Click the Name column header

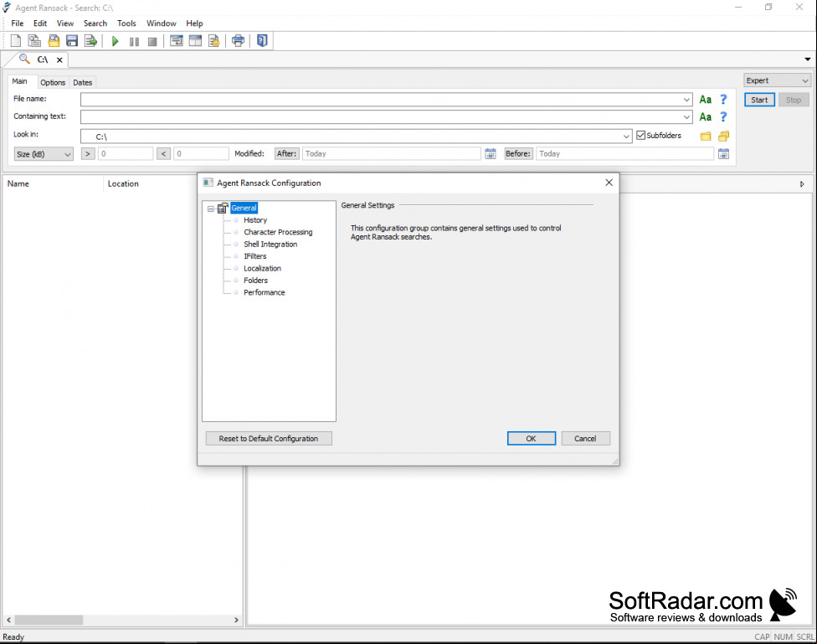[53, 184]
